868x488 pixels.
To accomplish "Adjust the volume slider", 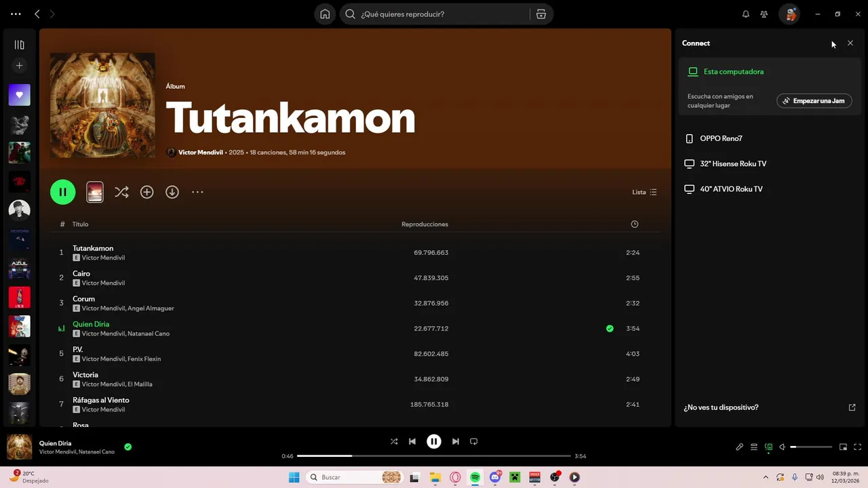I will pos(811,447).
